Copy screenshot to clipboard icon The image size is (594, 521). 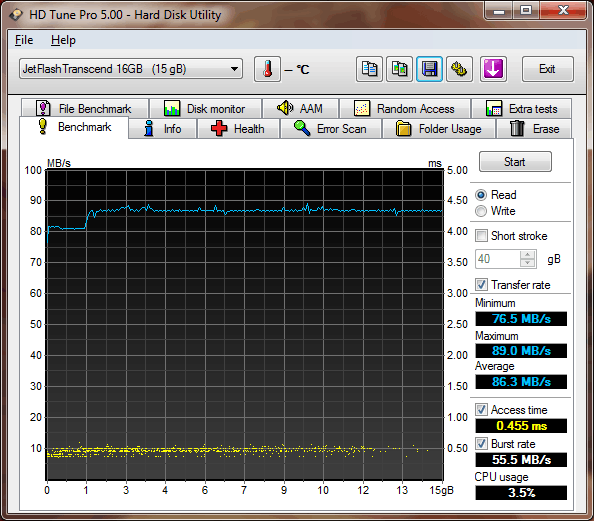point(399,69)
